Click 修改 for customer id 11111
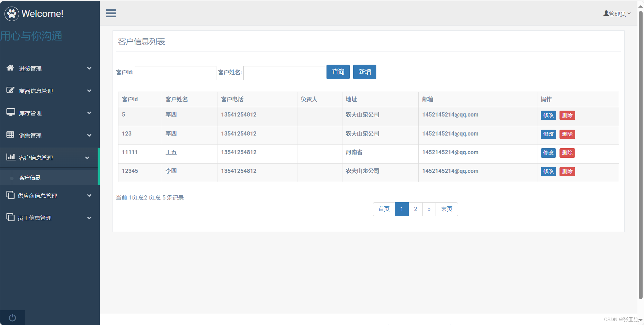Screen dimensions: 644x325 point(548,153)
